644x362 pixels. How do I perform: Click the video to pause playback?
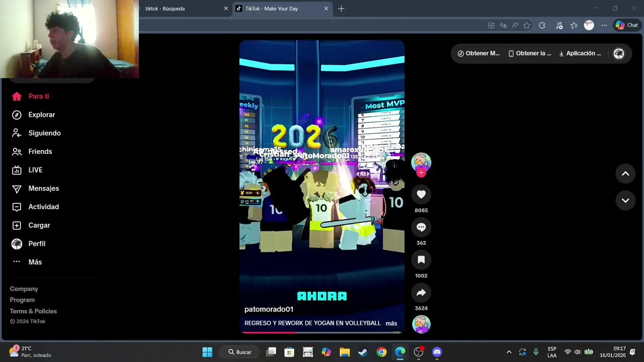(322, 186)
